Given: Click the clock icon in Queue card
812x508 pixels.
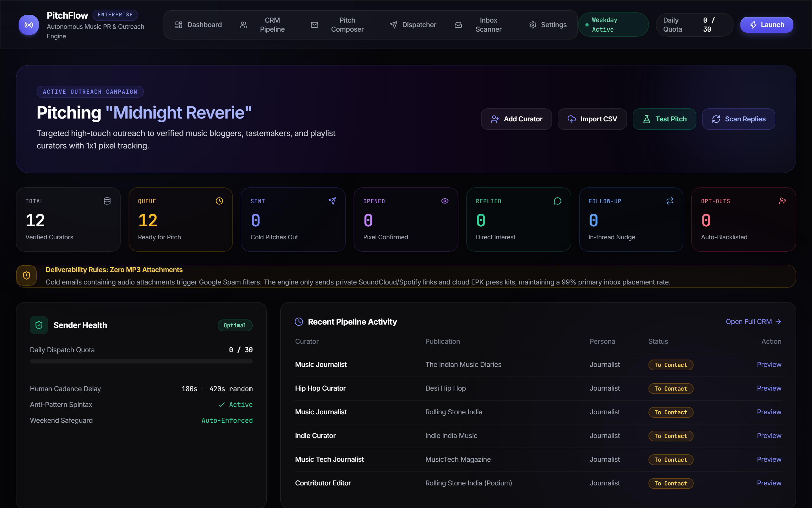Looking at the screenshot, I should [x=219, y=201].
